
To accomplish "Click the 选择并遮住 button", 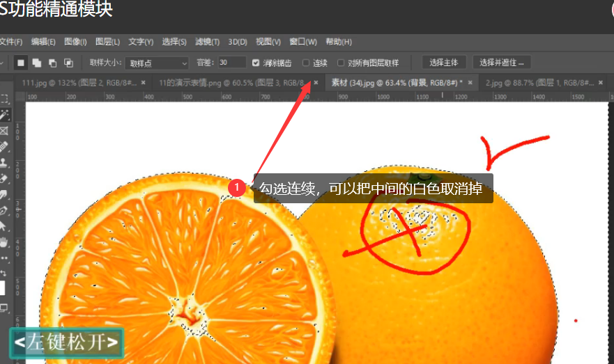I will click(x=502, y=63).
